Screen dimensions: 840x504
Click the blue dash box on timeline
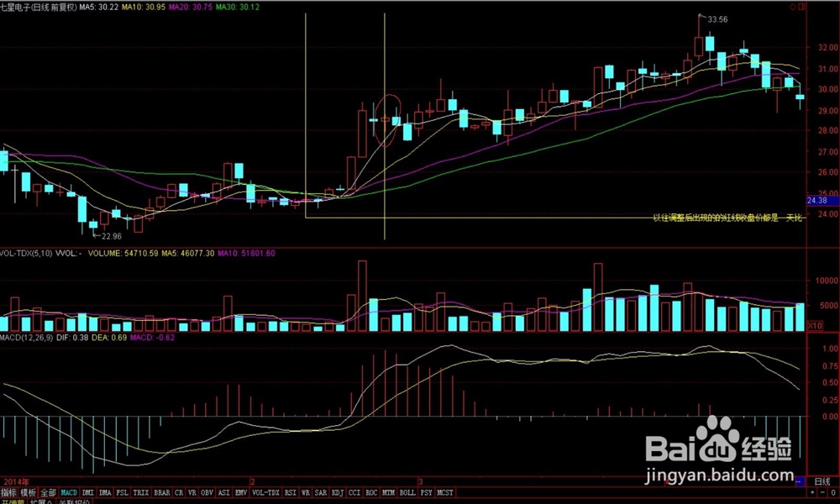point(801,481)
